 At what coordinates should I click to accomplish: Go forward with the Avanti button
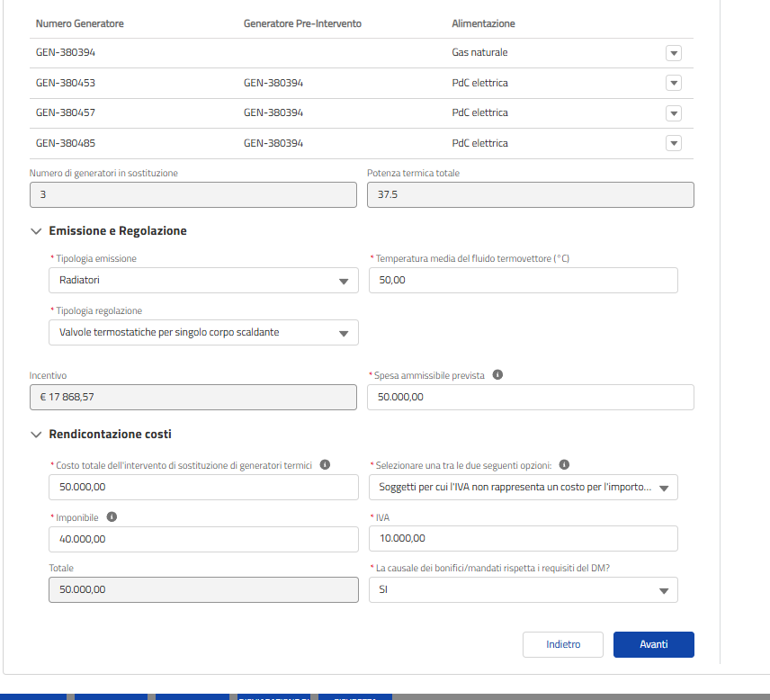(x=654, y=644)
